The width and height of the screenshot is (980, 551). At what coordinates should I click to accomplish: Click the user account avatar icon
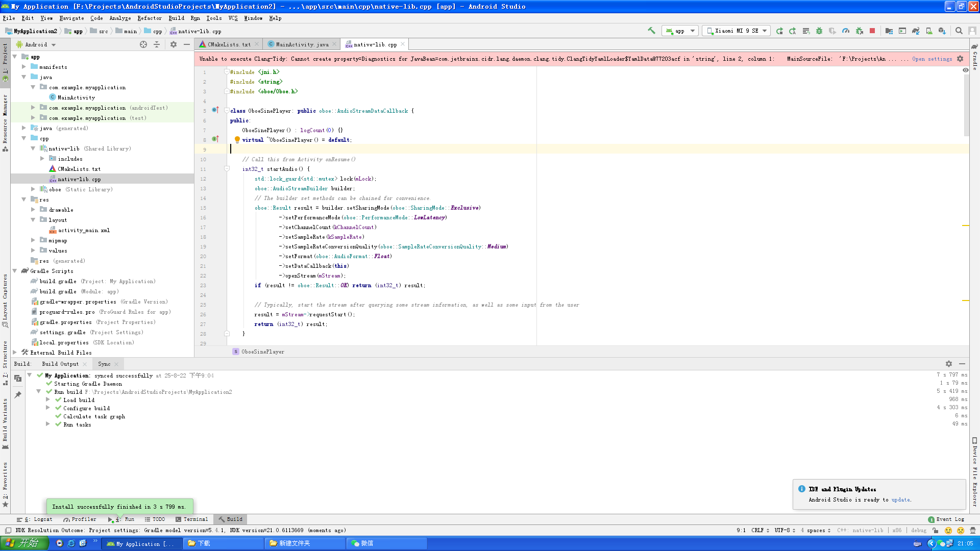tap(972, 31)
